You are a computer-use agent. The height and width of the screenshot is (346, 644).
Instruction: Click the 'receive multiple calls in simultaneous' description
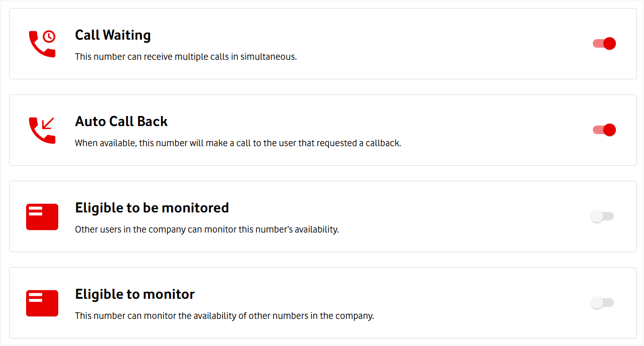click(x=186, y=57)
